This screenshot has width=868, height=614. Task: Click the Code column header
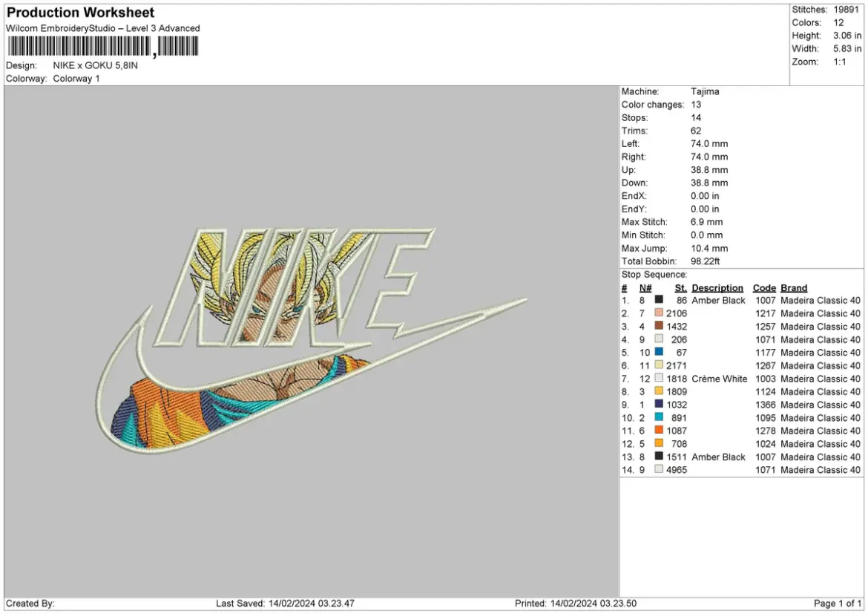pos(764,287)
